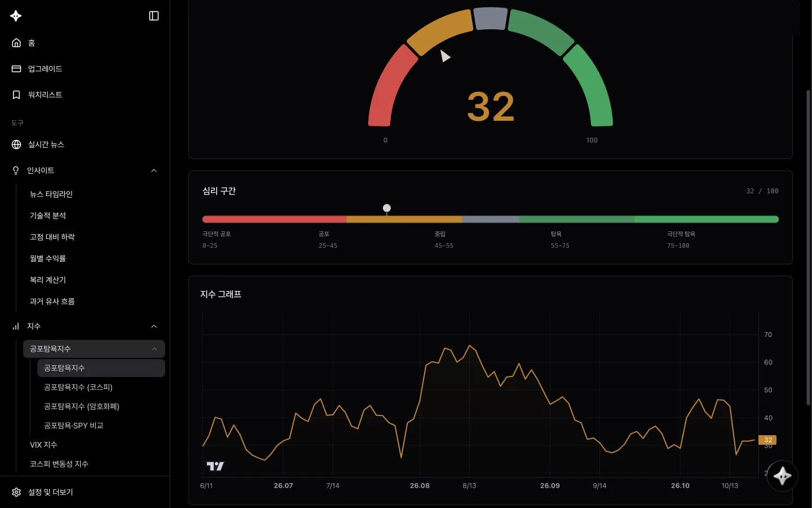Select 공포탐욕지수 (암호화폐) item

[x=82, y=406]
